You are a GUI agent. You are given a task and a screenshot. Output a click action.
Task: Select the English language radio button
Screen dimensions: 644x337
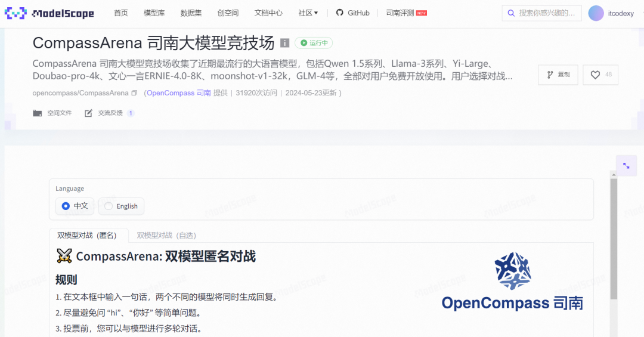pyautogui.click(x=121, y=206)
